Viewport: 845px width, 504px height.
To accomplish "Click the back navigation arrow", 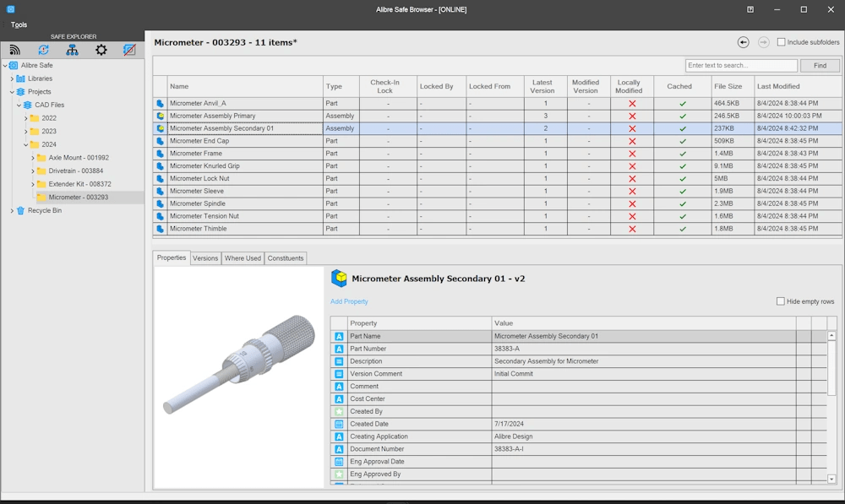I will (x=744, y=42).
